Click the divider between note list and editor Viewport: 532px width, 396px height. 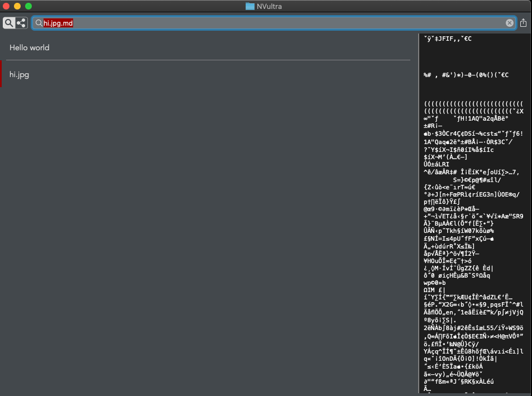(x=418, y=212)
